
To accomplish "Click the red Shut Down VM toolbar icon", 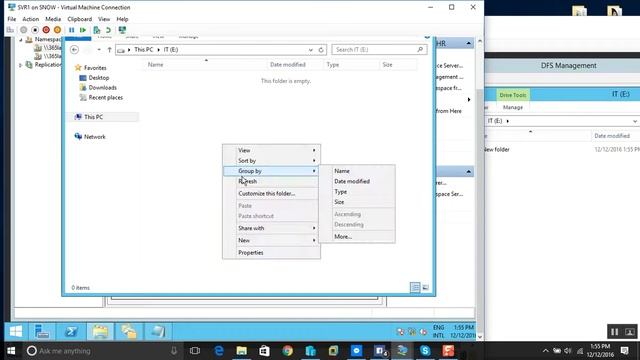I will pos(46,30).
